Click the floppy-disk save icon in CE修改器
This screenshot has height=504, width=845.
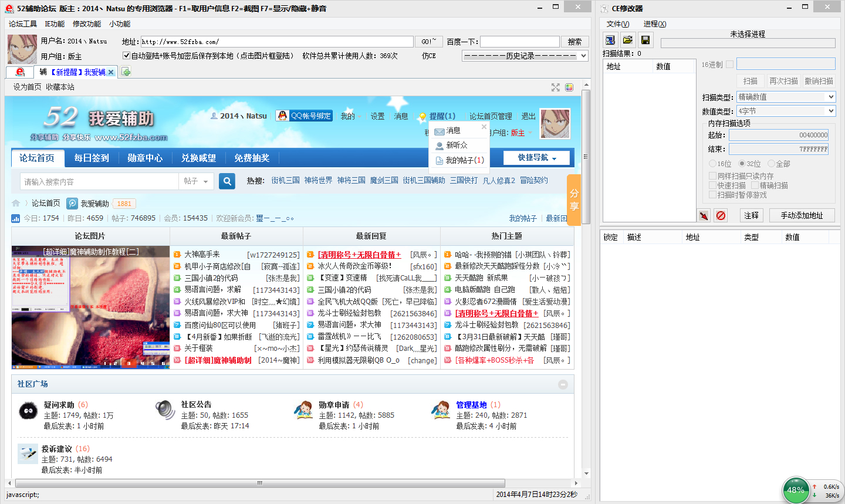pos(645,40)
